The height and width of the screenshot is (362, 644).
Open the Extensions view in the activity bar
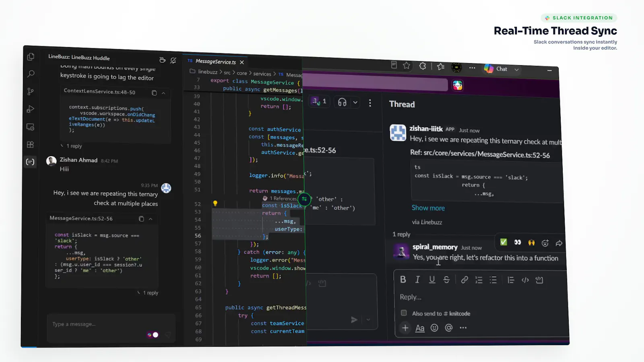click(31, 144)
